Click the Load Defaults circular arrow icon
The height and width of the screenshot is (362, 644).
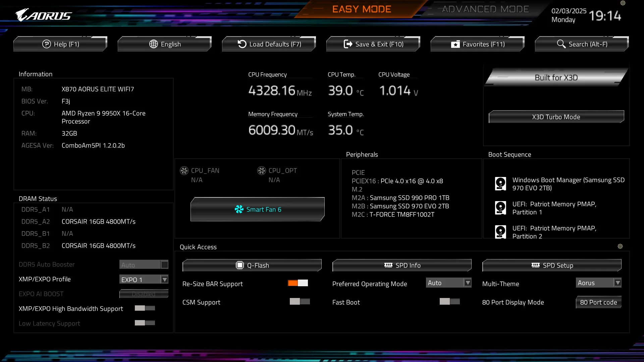(x=242, y=44)
